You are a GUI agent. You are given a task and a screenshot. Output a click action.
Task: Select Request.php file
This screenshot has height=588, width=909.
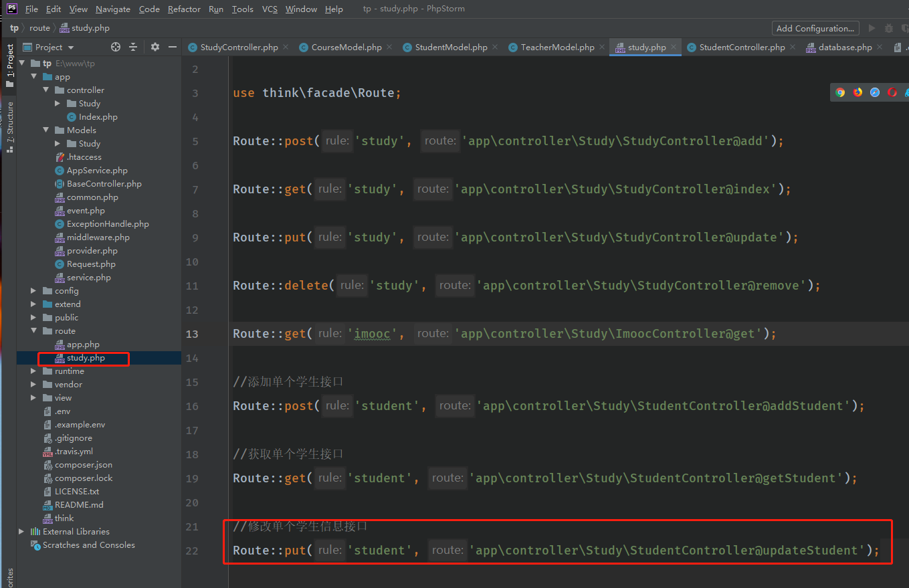tap(91, 264)
